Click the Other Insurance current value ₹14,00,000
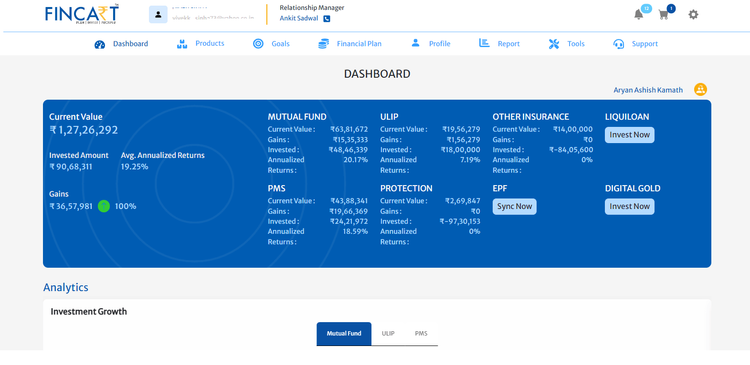The height and width of the screenshot is (365, 750). tap(573, 129)
